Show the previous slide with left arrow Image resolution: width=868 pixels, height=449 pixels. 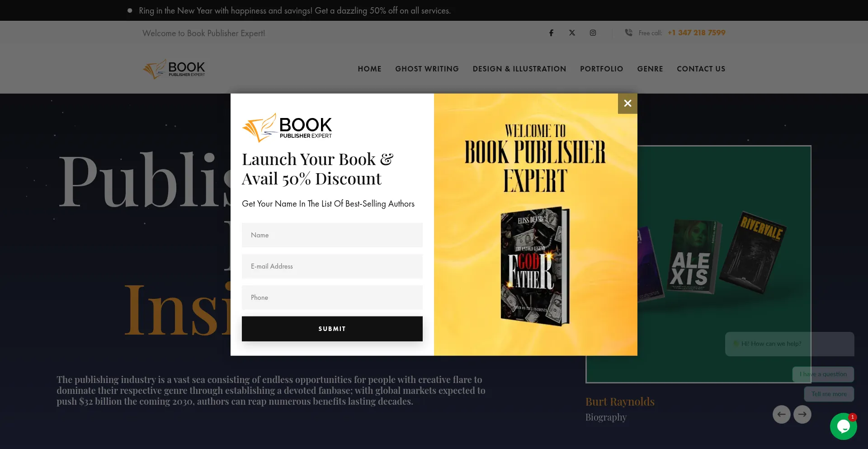pos(781,414)
